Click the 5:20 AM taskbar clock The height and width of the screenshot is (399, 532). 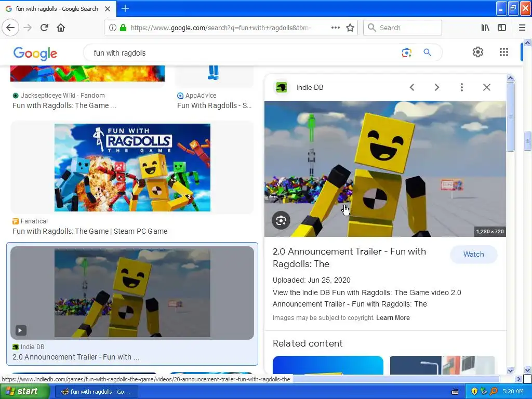pyautogui.click(x=513, y=391)
